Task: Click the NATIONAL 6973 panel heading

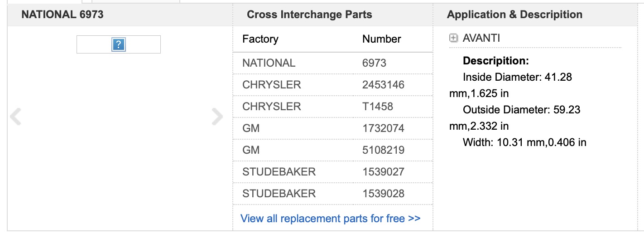Action: click(62, 15)
